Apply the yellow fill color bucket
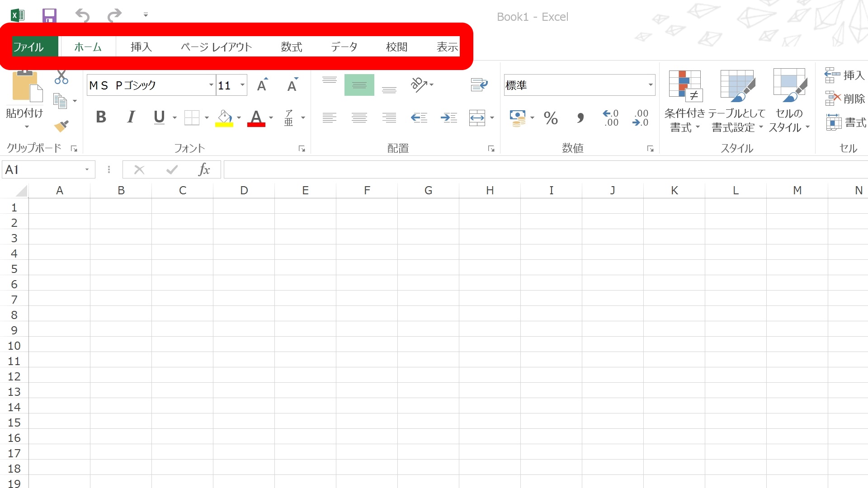The width and height of the screenshot is (868, 488). [224, 118]
